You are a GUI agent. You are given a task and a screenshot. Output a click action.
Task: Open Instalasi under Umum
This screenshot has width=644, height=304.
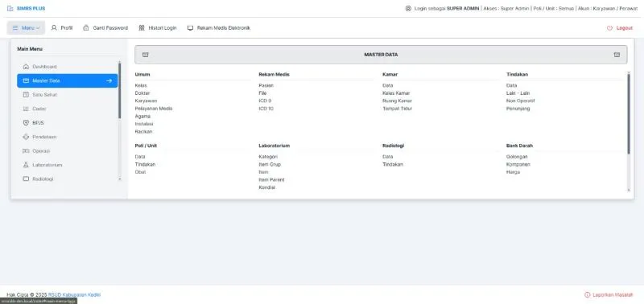(x=144, y=124)
